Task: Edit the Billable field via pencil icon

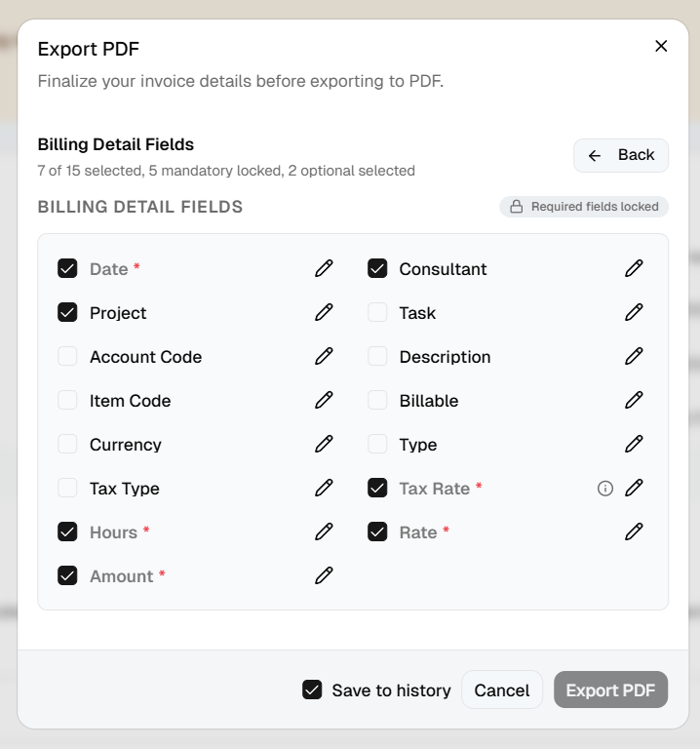Action: click(x=634, y=400)
